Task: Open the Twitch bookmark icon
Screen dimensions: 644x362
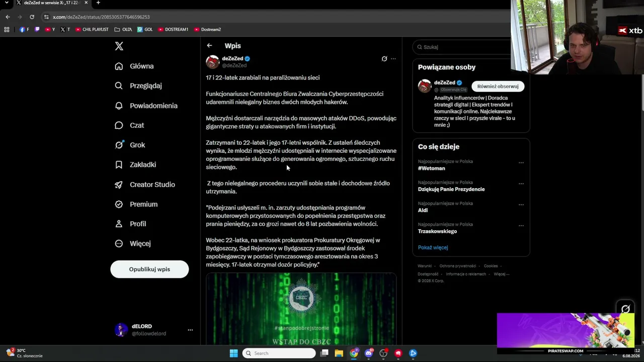Action: click(x=37, y=30)
